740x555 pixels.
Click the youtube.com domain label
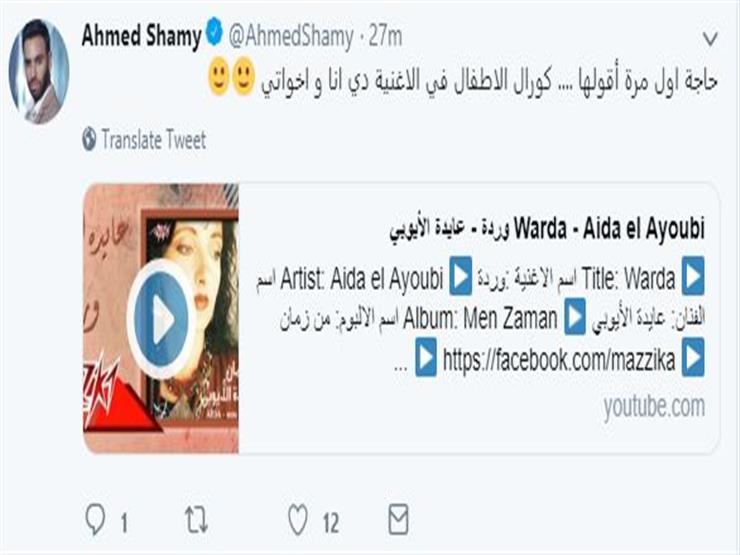click(654, 406)
